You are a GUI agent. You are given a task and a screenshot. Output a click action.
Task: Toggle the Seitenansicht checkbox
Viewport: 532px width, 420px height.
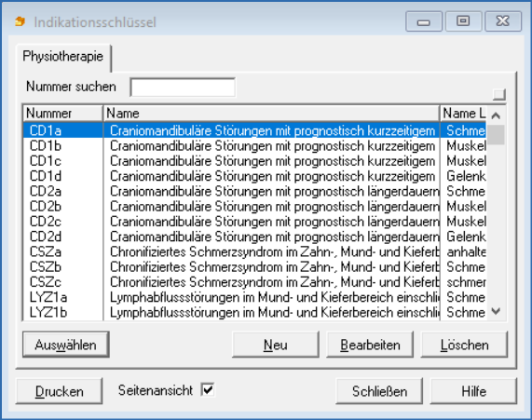coord(208,389)
